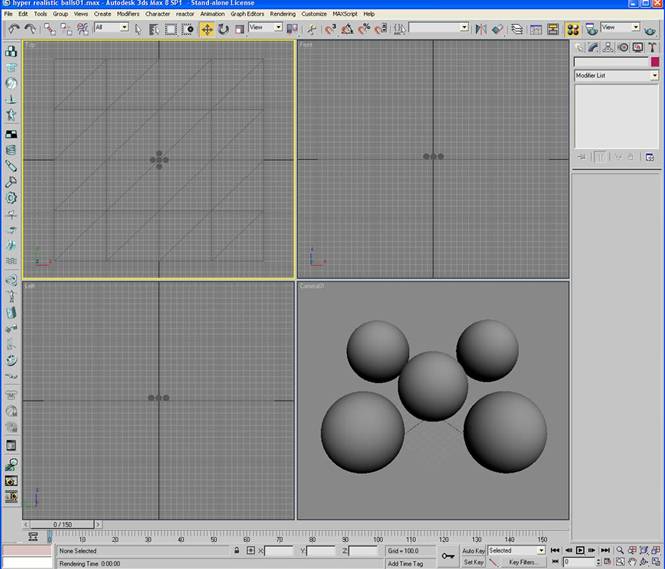The width and height of the screenshot is (665, 569).
Task: Toggle the Set Key mode button
Action: 473,562
